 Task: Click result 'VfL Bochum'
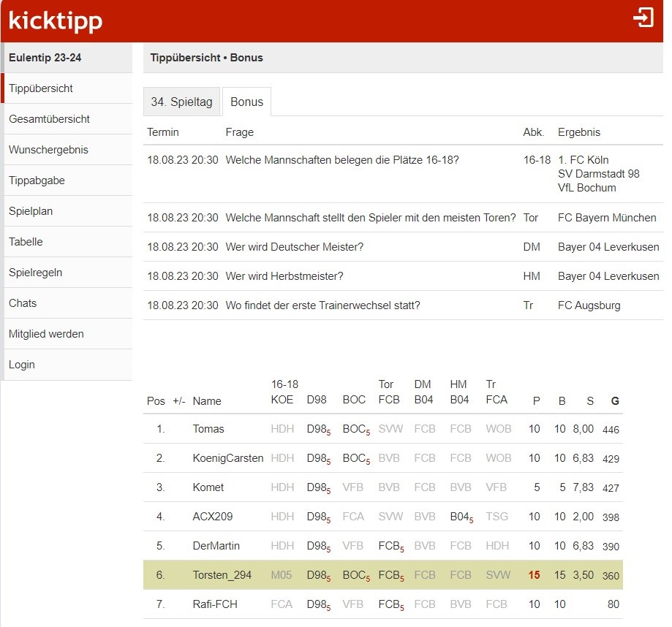(x=587, y=188)
